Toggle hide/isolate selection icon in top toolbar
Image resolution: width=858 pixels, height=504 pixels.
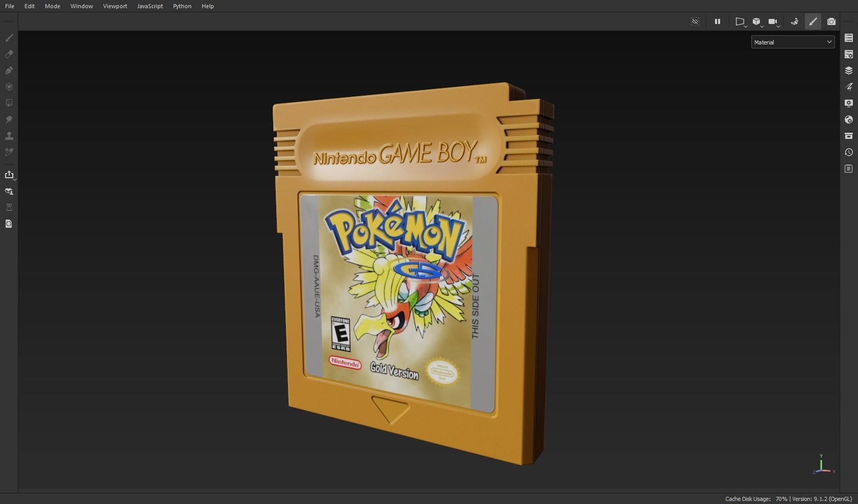pos(695,21)
